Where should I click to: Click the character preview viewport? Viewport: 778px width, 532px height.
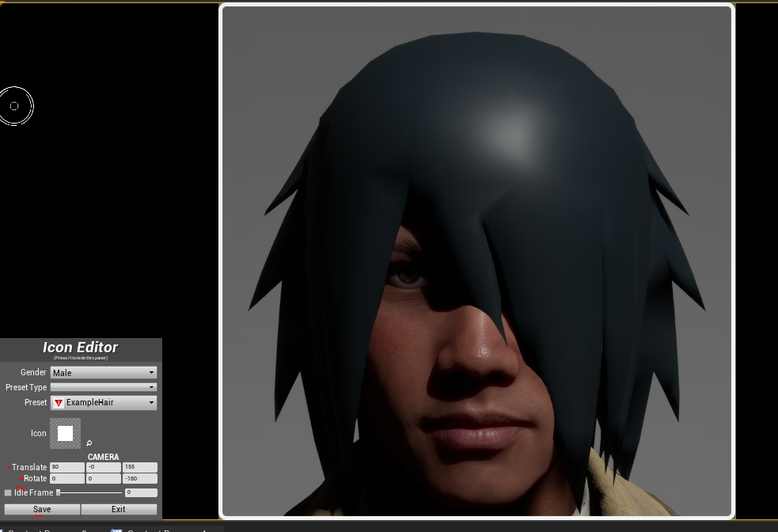click(476, 261)
